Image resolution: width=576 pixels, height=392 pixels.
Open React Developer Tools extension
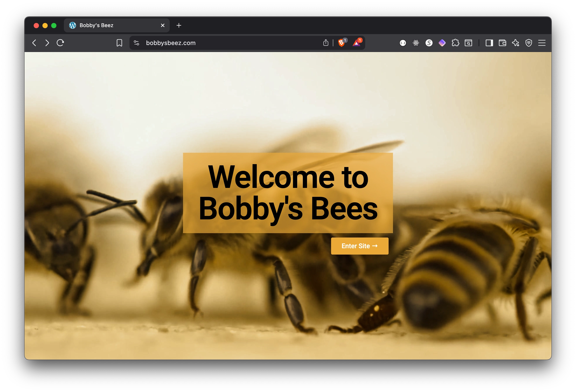click(416, 43)
